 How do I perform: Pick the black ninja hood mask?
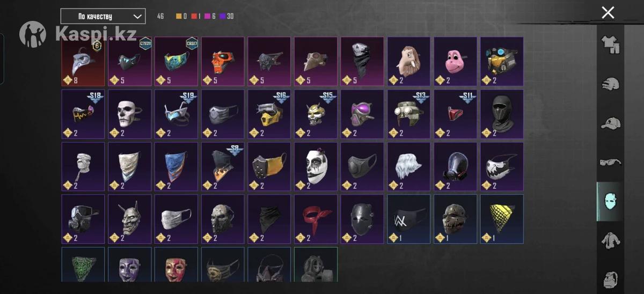pos(502,114)
